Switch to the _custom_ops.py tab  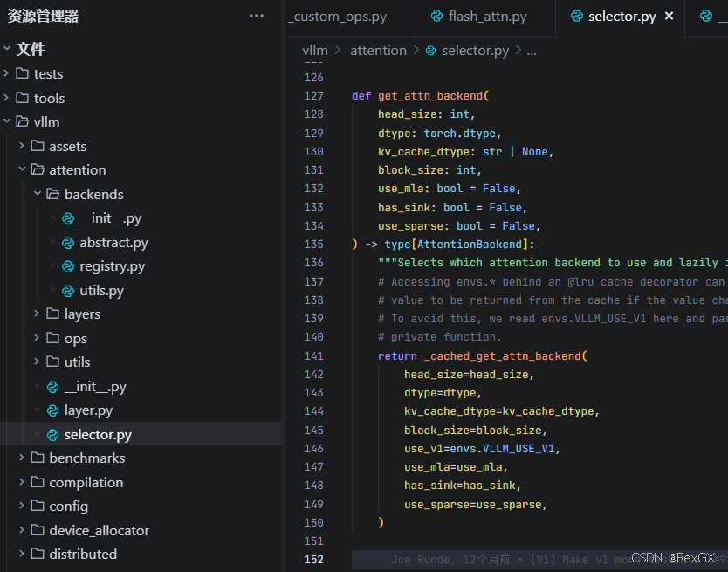[351, 17]
